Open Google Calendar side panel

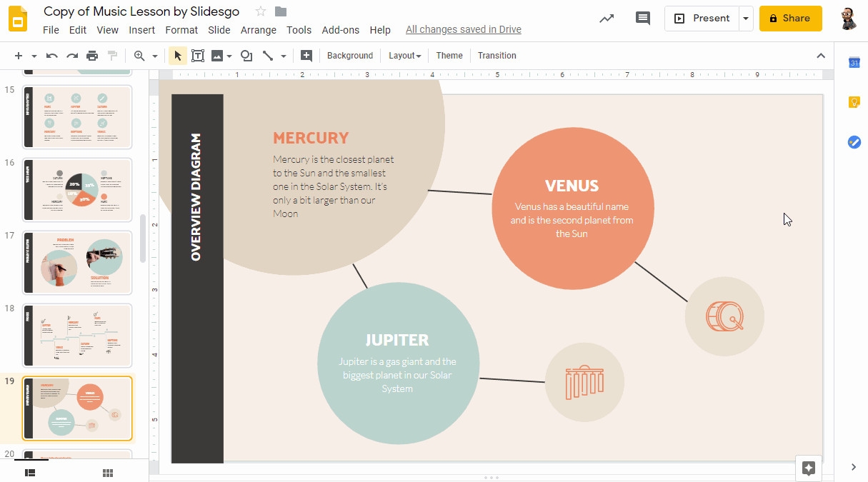pos(854,63)
